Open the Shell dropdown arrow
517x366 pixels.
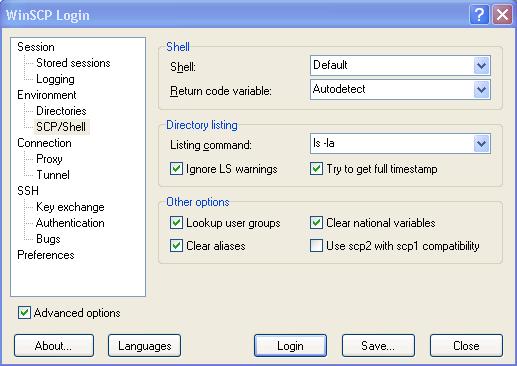coord(481,65)
